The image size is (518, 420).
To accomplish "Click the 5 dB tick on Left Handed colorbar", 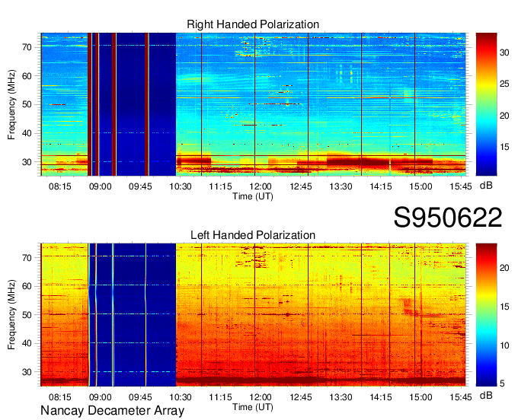I will click(x=502, y=383).
